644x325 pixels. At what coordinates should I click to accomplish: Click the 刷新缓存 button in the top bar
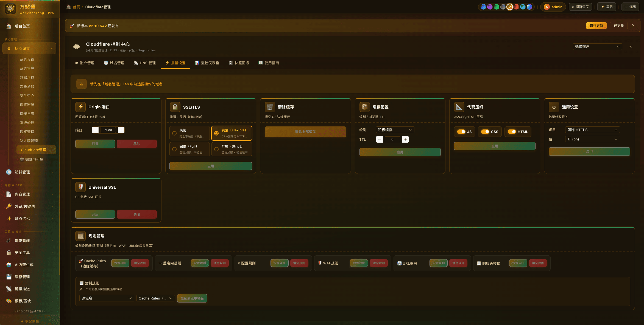pos(580,7)
